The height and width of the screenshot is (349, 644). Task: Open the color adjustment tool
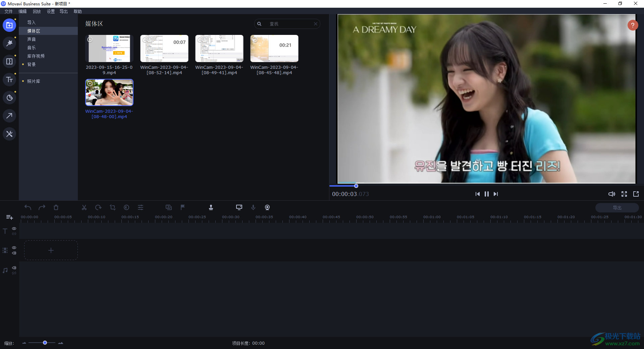point(126,207)
